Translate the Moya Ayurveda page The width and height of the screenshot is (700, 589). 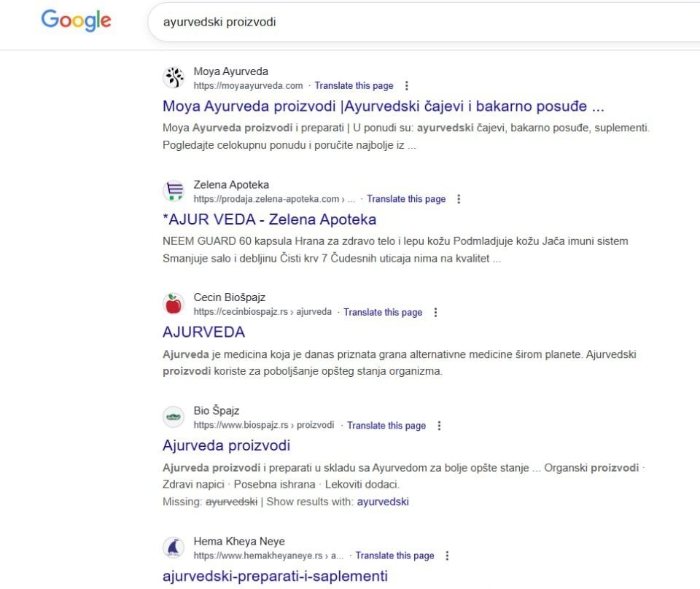click(354, 86)
